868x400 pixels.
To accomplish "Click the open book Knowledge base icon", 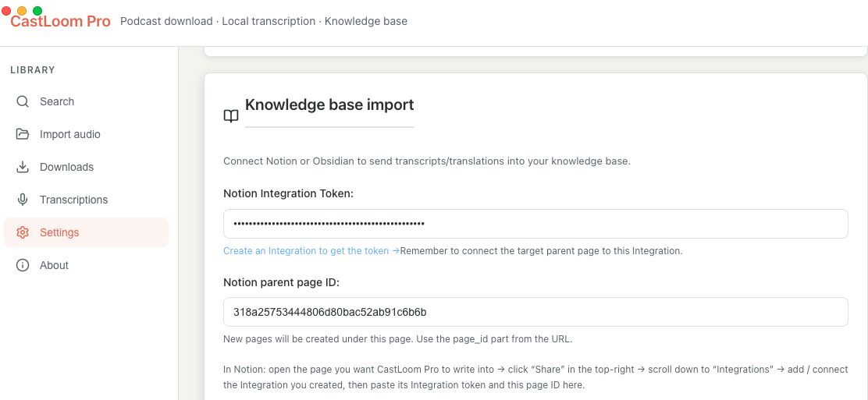I will 231,116.
